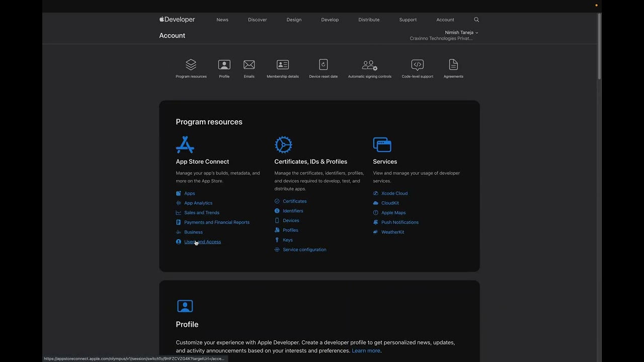The height and width of the screenshot is (362, 644).
Task: Click the large Profile section icon
Action: point(185,306)
